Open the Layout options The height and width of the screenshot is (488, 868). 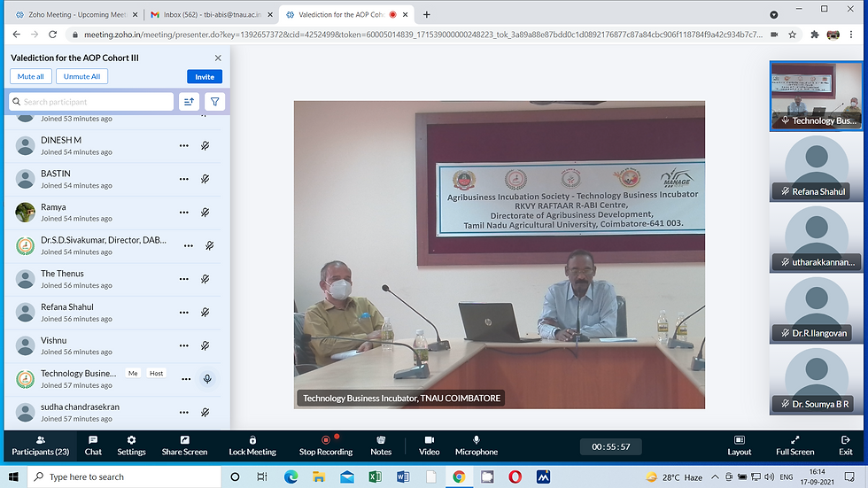739,446
